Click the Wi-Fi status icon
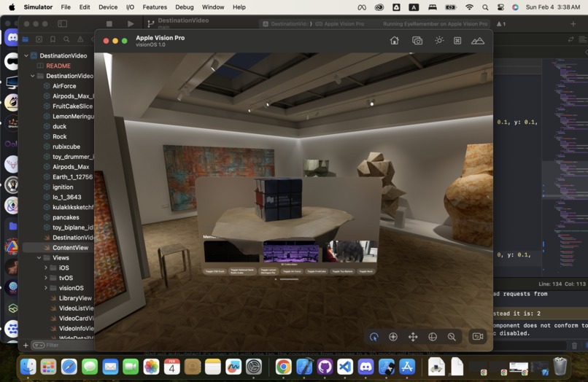 coord(469,7)
